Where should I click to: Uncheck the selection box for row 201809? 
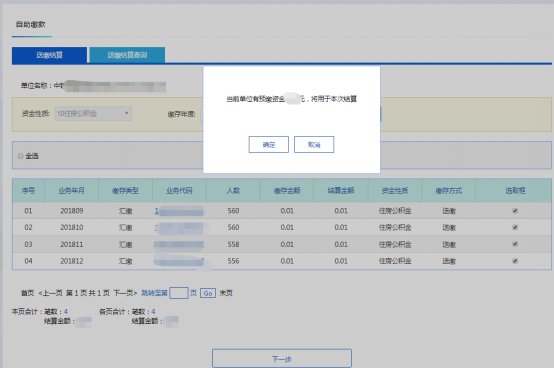[x=515, y=211]
